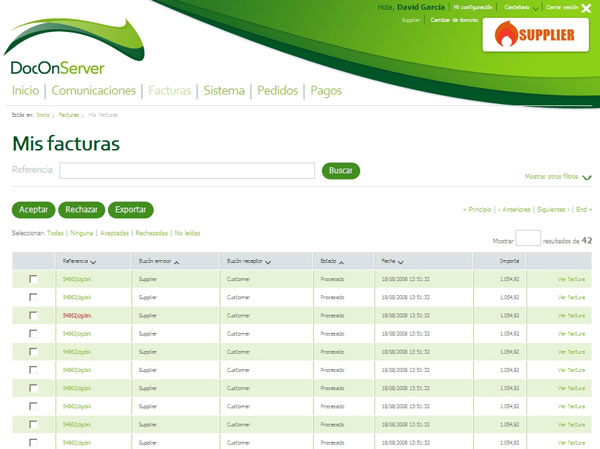Open the Pagos menu
Image resolution: width=600 pixels, height=449 pixels.
point(326,91)
